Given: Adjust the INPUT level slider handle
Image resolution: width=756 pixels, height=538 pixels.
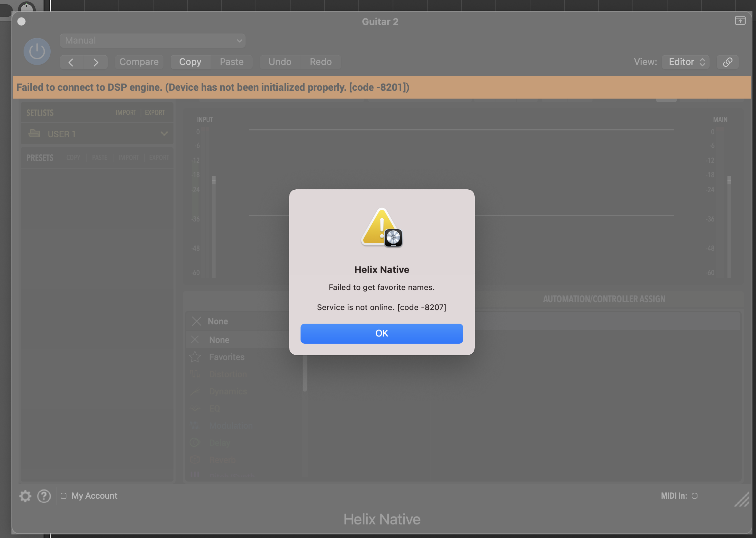Looking at the screenshot, I should point(214,180).
